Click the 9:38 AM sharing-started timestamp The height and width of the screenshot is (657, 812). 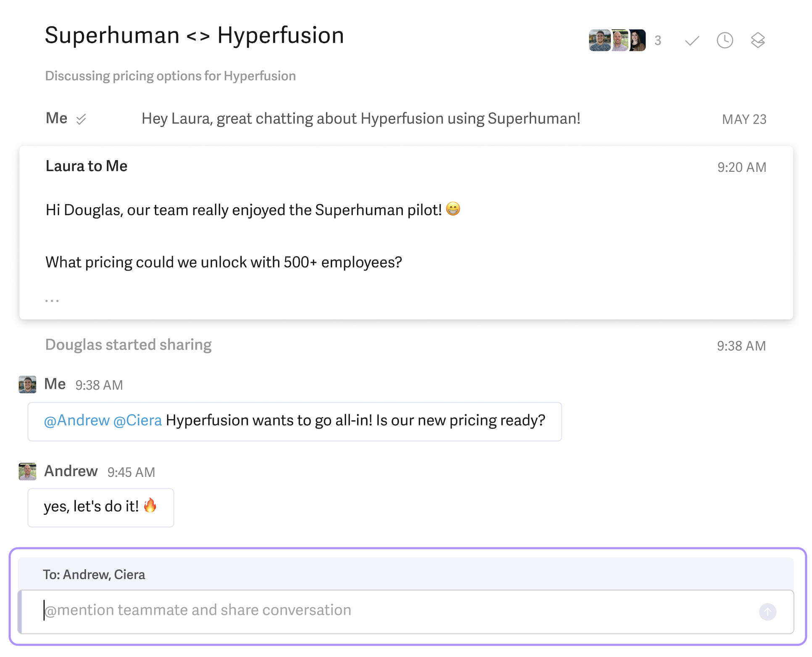[x=741, y=346]
